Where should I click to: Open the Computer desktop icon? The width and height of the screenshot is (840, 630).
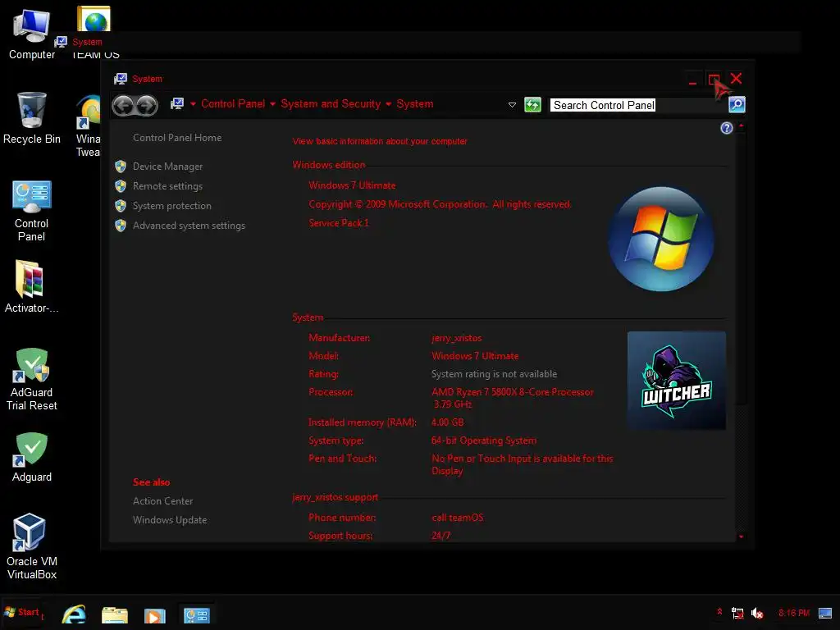point(32,34)
